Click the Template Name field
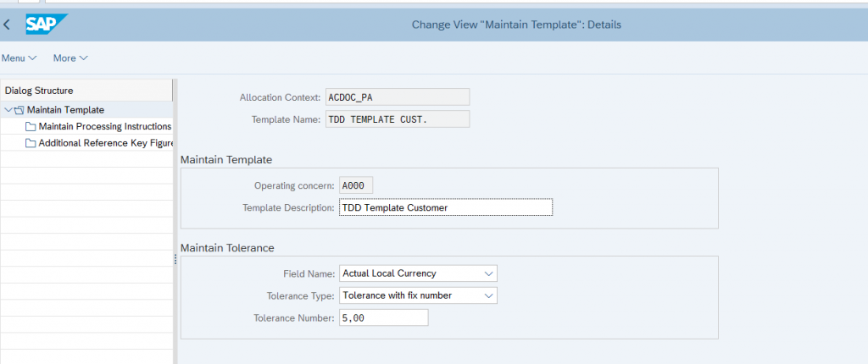Viewport: 868px width, 364px height. pos(397,119)
